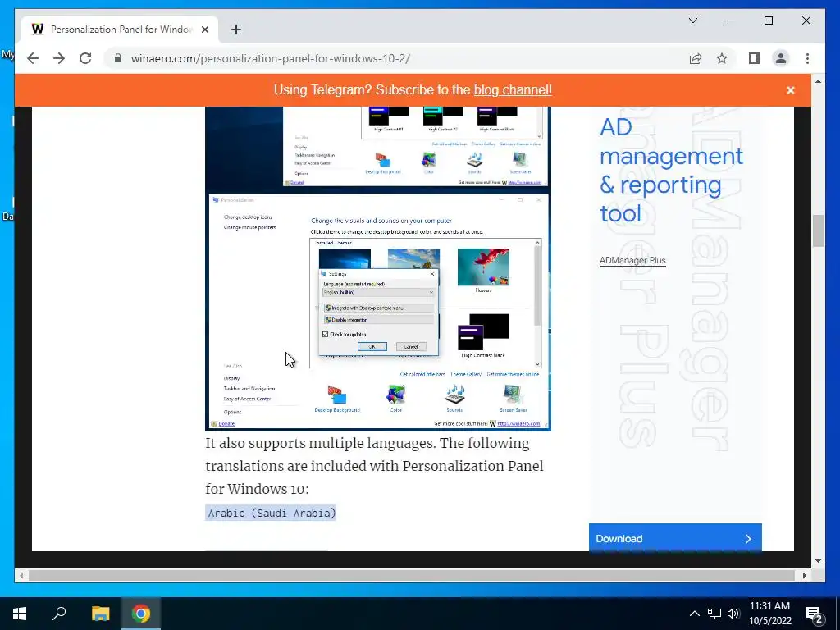Open the blog channel link

tap(513, 89)
